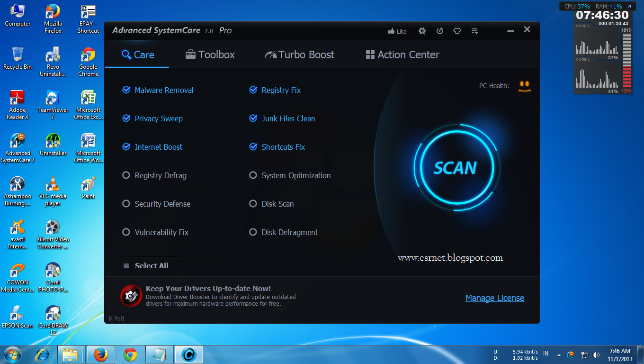The height and width of the screenshot is (364, 644).
Task: Select the IObit Uninstaller desktop icon
Action: (x=53, y=145)
